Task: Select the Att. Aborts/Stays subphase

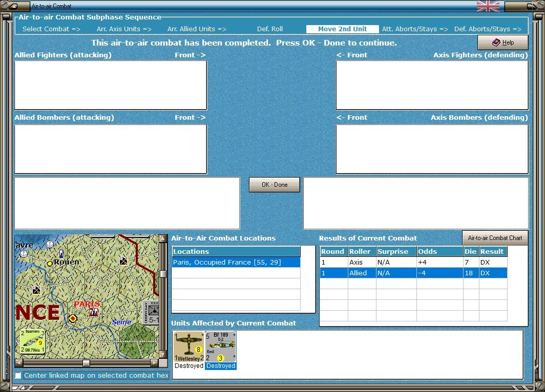Action: click(x=415, y=29)
